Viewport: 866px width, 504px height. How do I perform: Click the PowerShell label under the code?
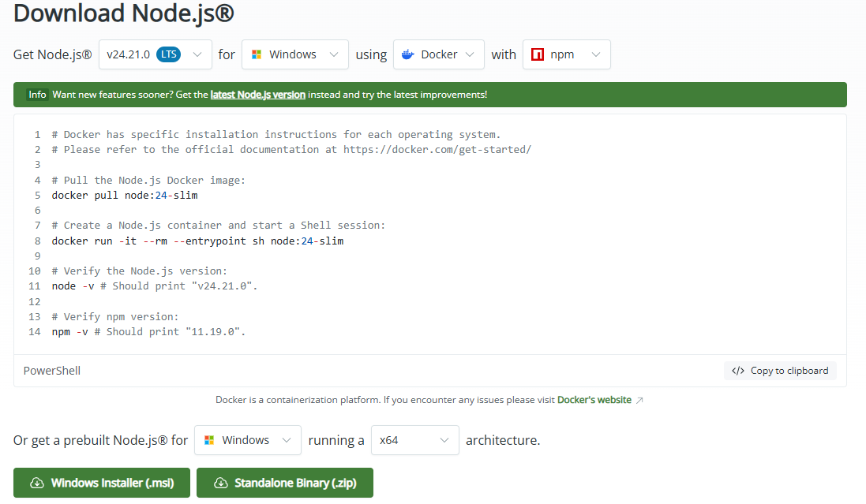(x=52, y=371)
